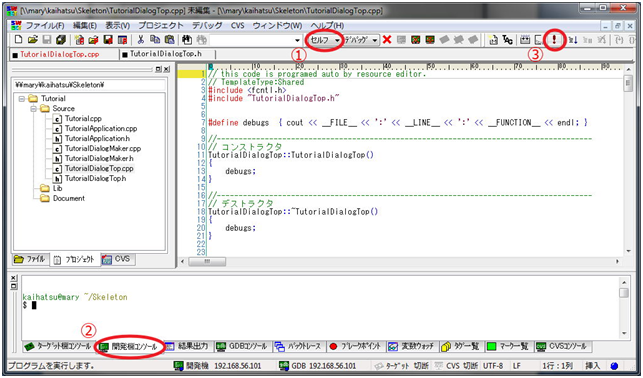
Task: Click the step icon with blue down arrow
Action: (573, 40)
